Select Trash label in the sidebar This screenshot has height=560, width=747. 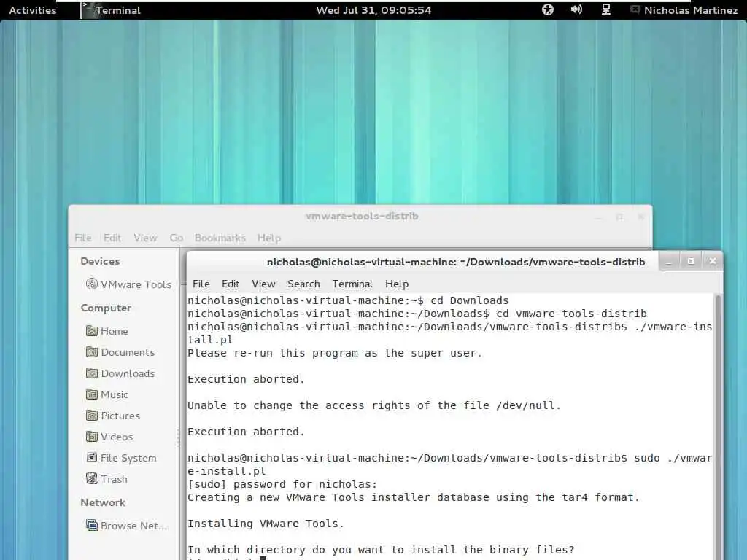point(114,479)
